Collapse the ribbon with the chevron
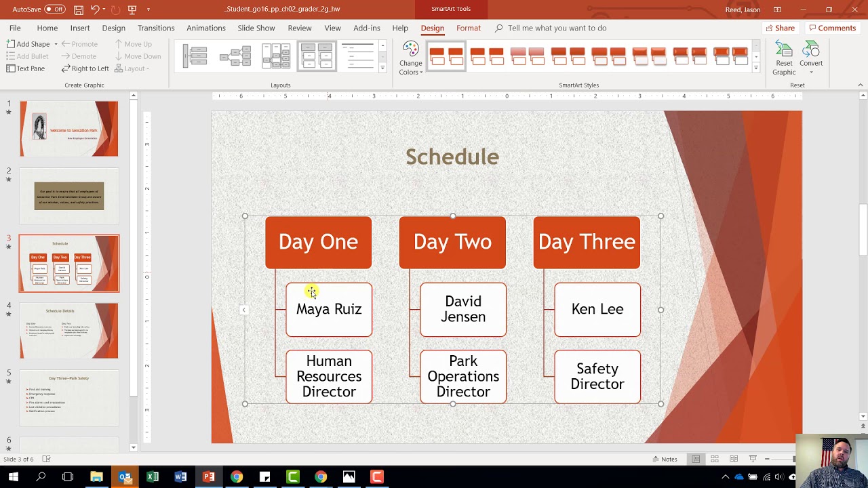The height and width of the screenshot is (488, 868). pos(861,85)
